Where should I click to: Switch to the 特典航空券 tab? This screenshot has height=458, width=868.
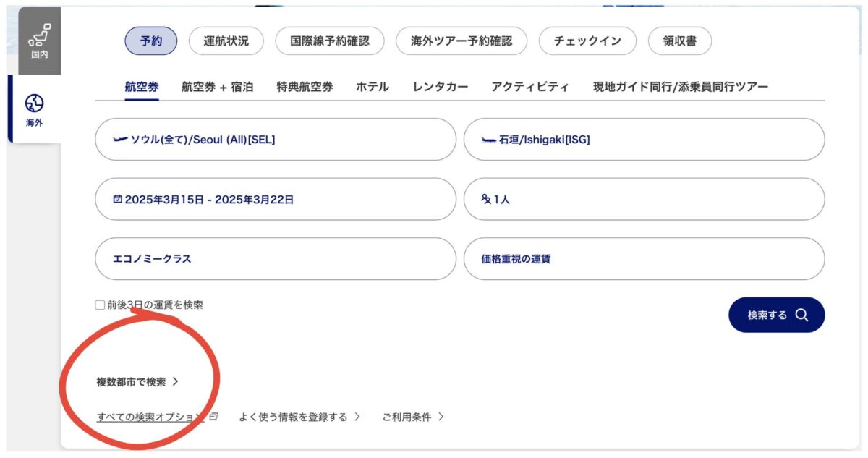pos(305,86)
